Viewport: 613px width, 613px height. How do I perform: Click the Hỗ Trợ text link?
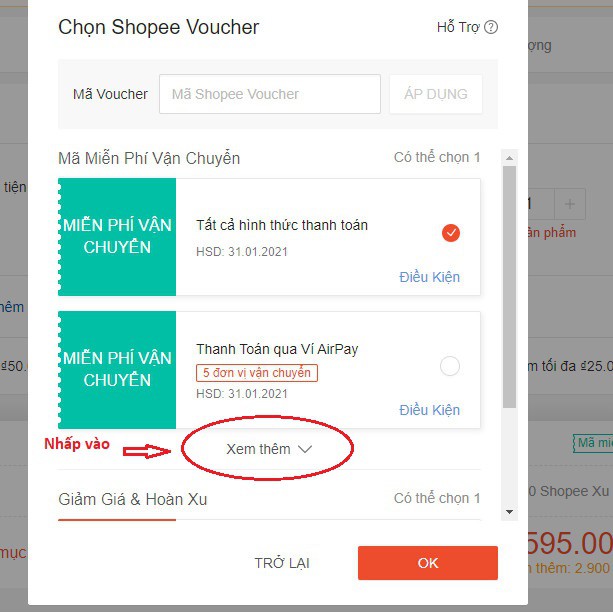(x=458, y=27)
